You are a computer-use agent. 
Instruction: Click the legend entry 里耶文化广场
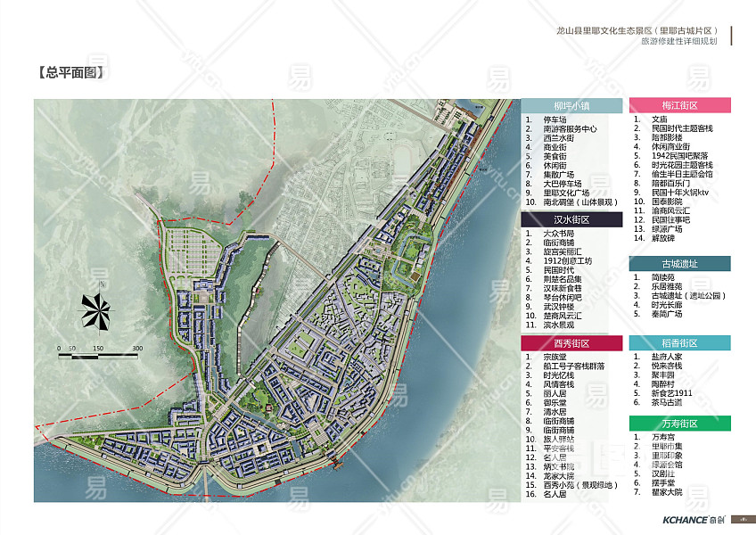click(x=566, y=193)
